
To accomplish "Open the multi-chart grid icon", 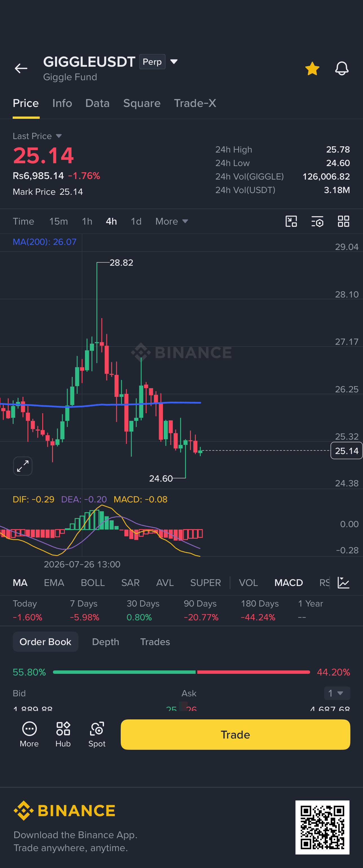I will pyautogui.click(x=344, y=222).
